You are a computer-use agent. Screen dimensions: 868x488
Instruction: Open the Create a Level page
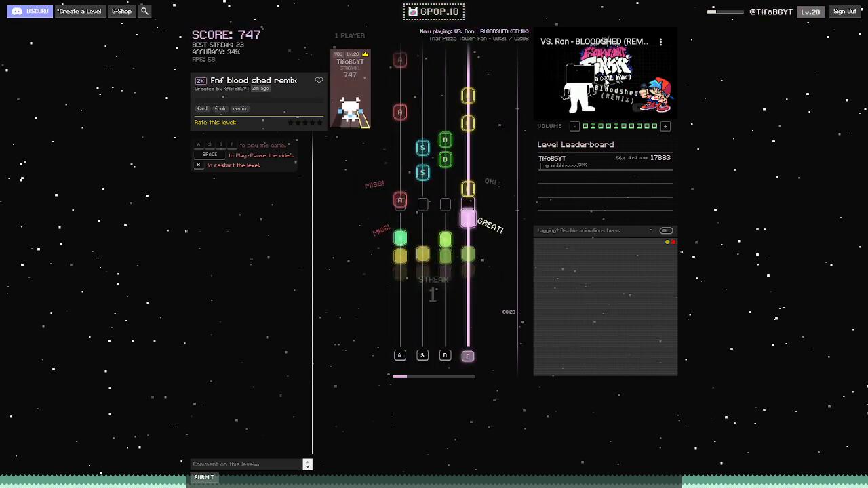[79, 12]
